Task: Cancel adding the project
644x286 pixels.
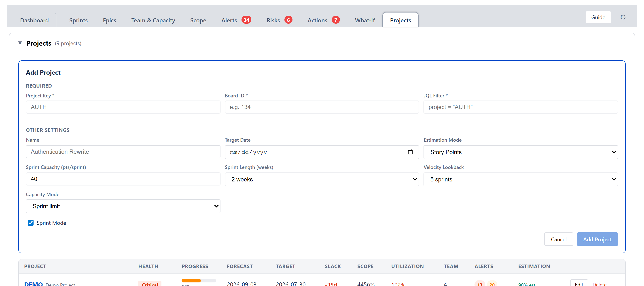Action: (559, 239)
